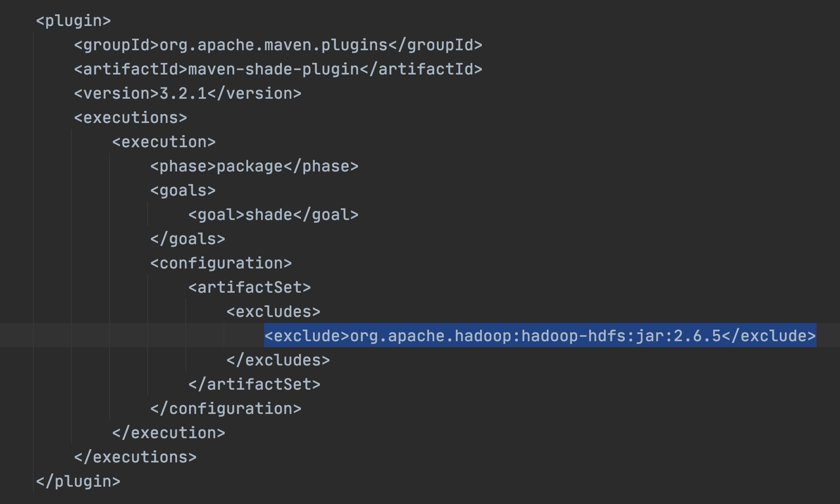
Task: Click the opening configuration tag
Action: tap(221, 263)
